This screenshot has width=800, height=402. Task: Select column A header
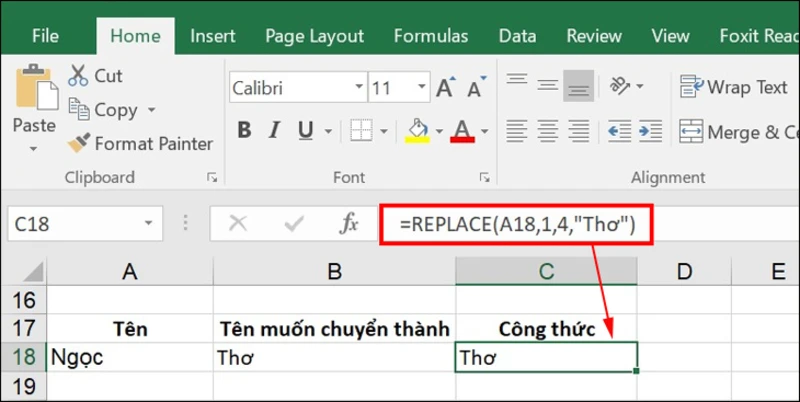point(130,271)
